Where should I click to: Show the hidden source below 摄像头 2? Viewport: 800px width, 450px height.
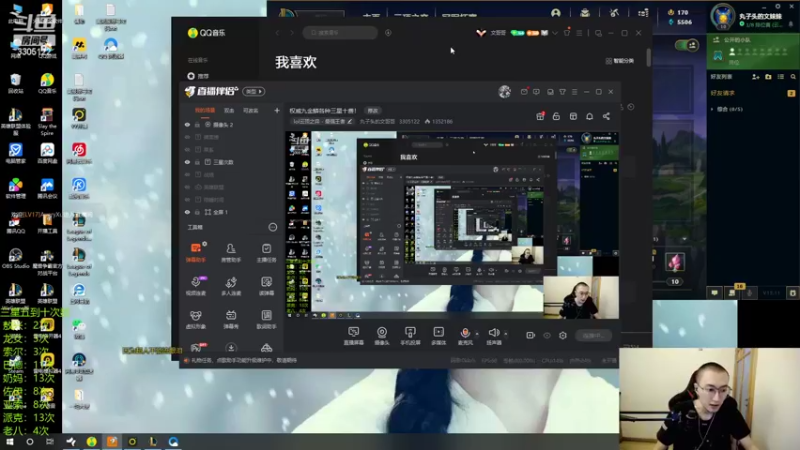pyautogui.click(x=187, y=137)
